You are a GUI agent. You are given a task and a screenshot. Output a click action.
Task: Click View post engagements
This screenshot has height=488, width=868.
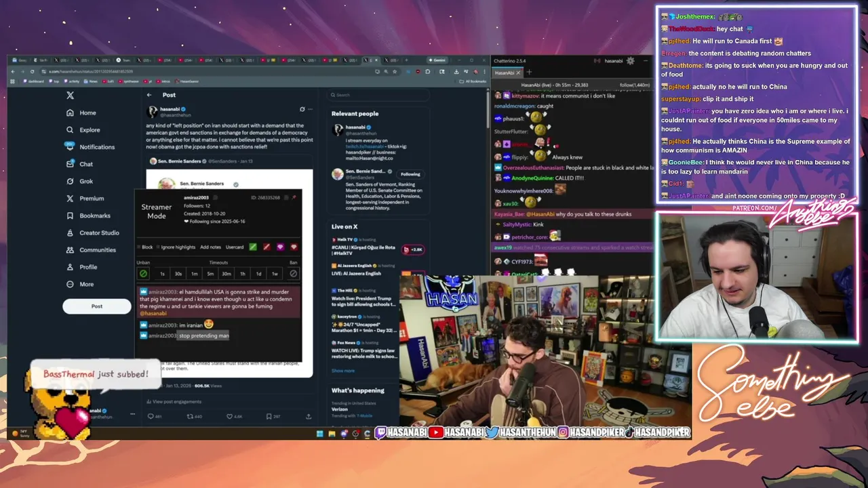click(174, 401)
